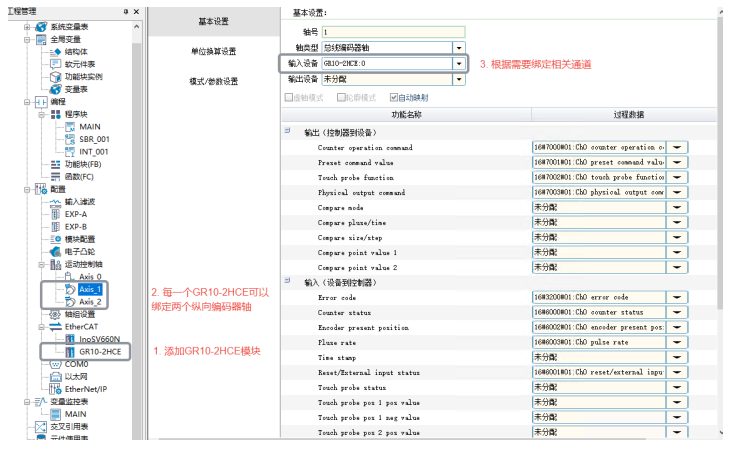Screen dimensions: 729x451
Task: Open Counter operation command data dropdown
Action: tap(677, 147)
